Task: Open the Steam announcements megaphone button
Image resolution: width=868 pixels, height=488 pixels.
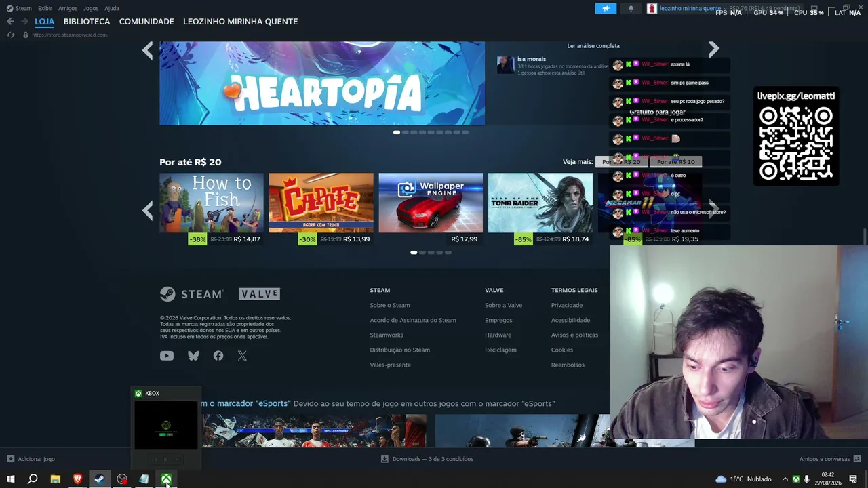Action: tap(606, 8)
